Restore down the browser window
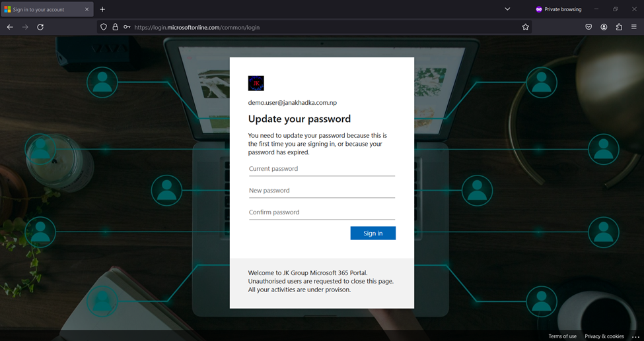The width and height of the screenshot is (644, 341). [615, 9]
